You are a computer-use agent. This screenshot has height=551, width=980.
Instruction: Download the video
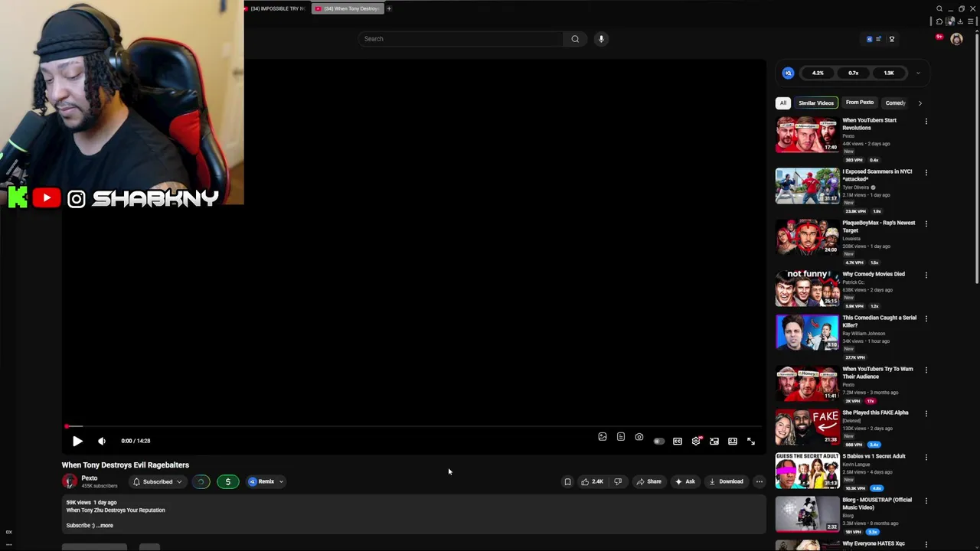[x=726, y=481]
